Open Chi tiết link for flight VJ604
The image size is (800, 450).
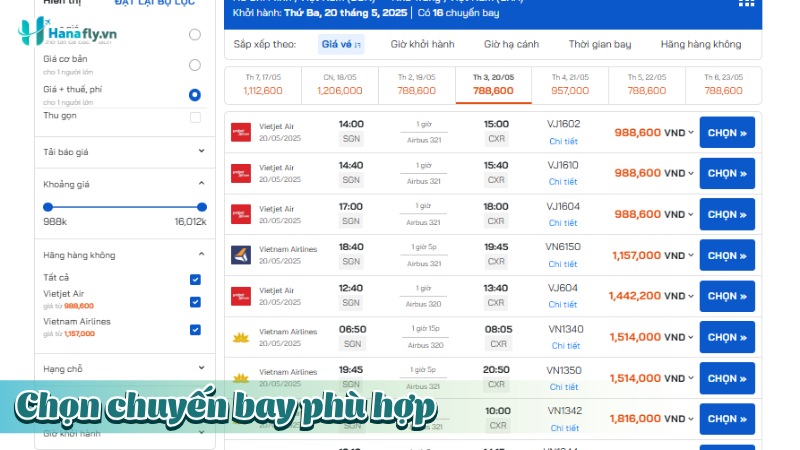(563, 304)
